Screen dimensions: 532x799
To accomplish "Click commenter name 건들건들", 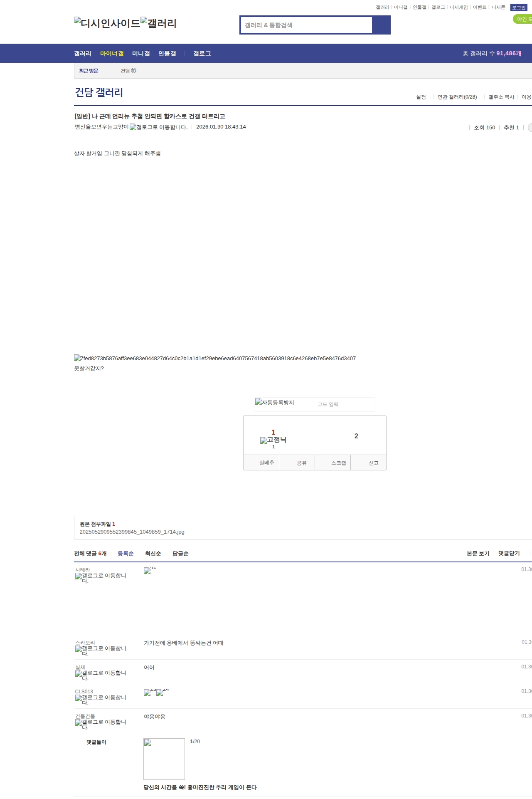I will tap(85, 716).
